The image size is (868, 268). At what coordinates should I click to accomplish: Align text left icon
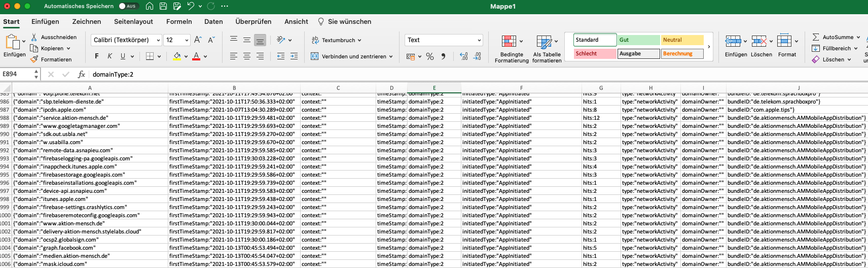click(234, 56)
